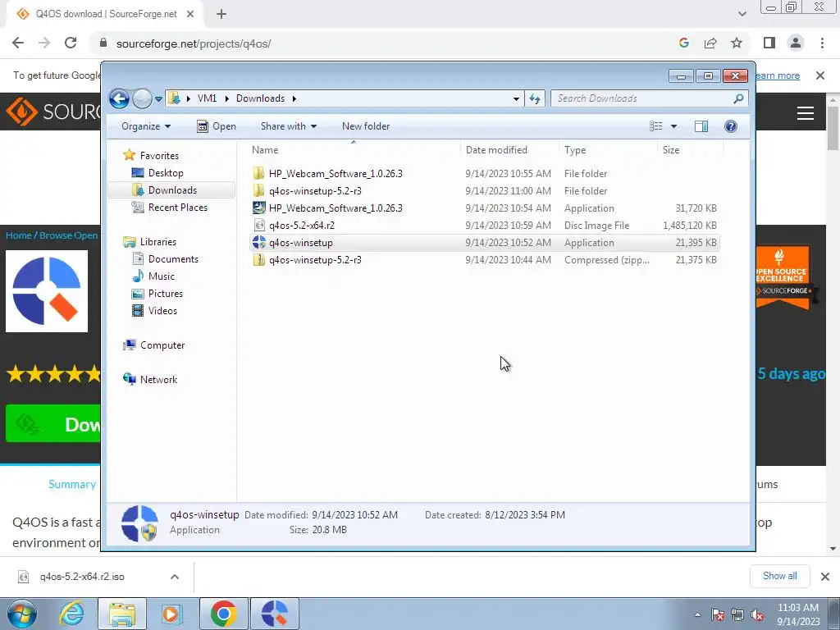Toggle the preview pane icon
The image size is (840, 630).
[701, 126]
